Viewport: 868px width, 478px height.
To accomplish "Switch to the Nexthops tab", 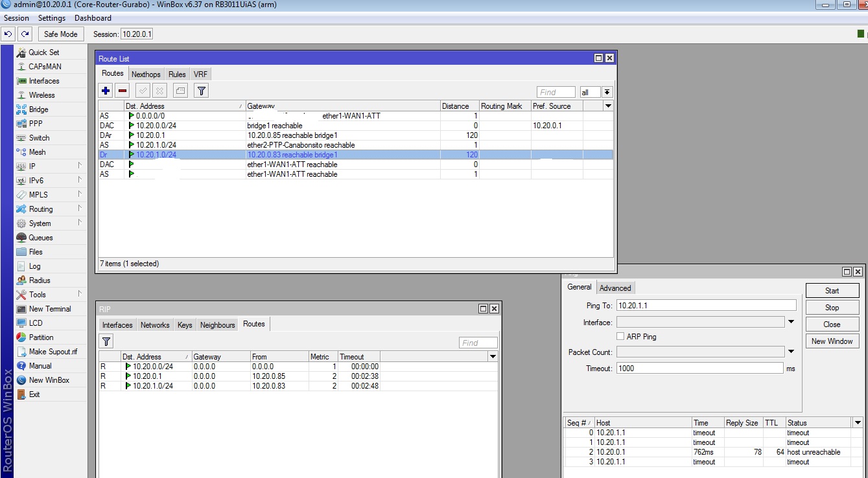I will click(146, 74).
